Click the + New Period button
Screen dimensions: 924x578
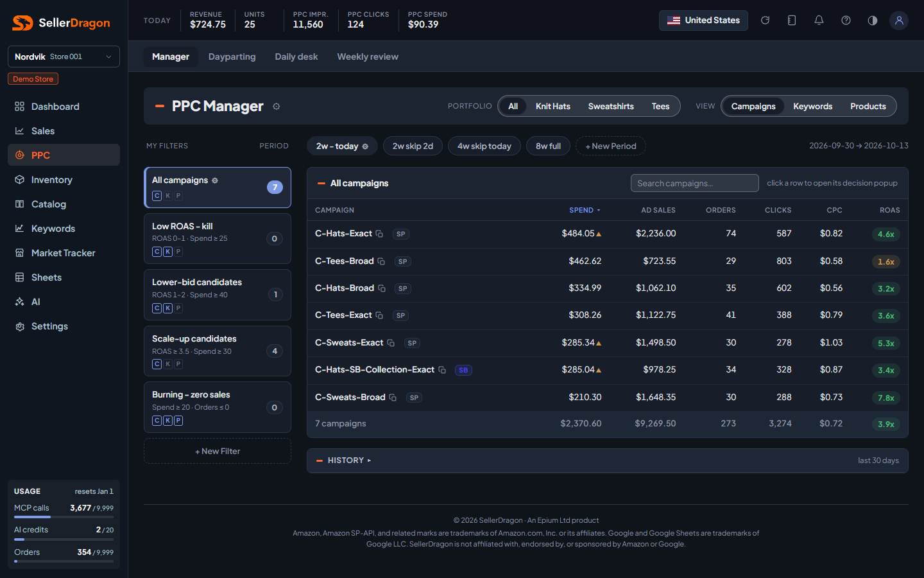point(611,146)
